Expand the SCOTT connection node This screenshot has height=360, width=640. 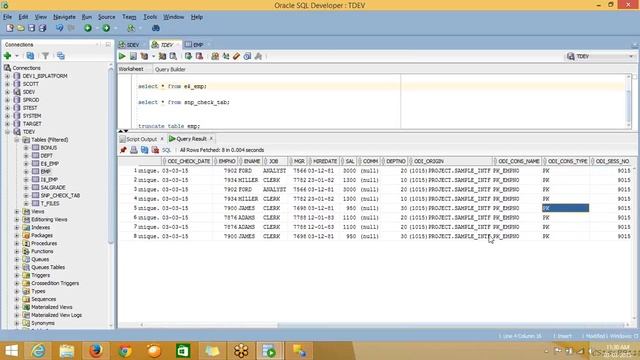pos(7,84)
